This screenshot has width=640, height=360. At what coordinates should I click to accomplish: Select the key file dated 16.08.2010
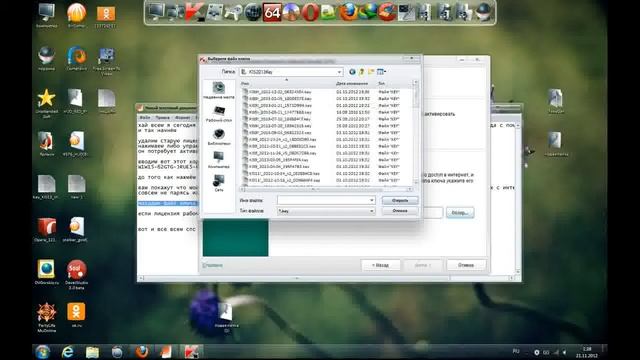point(320,112)
